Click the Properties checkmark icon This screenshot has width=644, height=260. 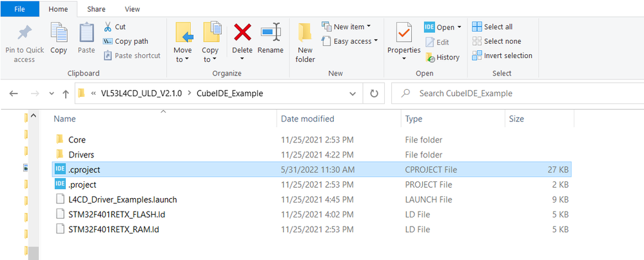click(x=404, y=32)
